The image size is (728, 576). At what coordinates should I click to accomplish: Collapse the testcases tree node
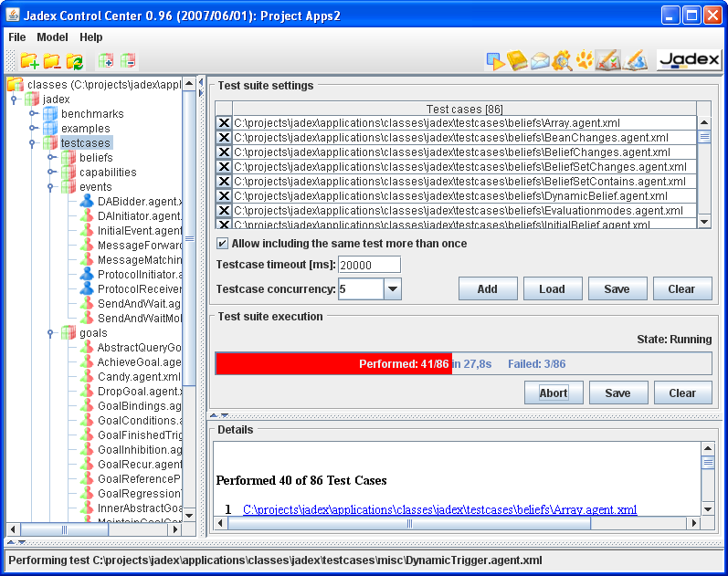point(32,143)
